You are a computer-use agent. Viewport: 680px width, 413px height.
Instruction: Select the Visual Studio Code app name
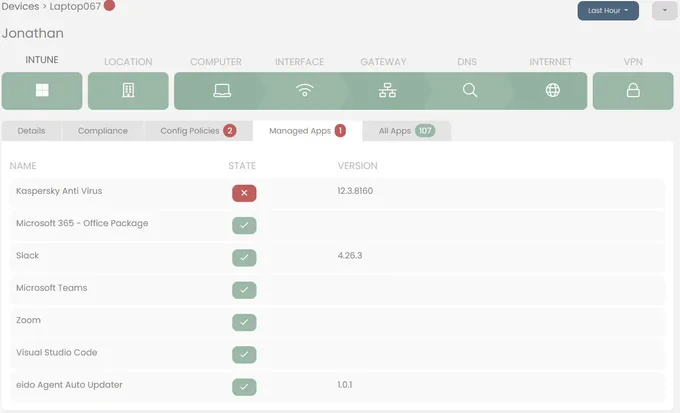(56, 353)
